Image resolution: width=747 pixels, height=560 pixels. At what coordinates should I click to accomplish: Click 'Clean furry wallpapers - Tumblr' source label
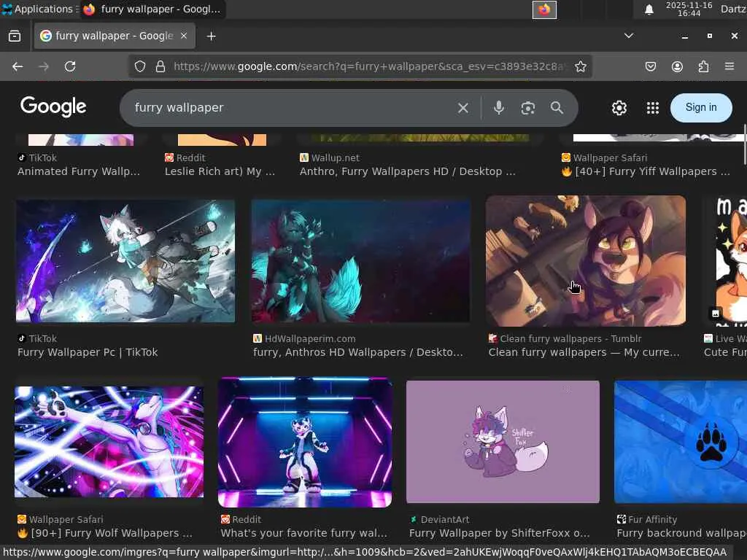point(570,338)
